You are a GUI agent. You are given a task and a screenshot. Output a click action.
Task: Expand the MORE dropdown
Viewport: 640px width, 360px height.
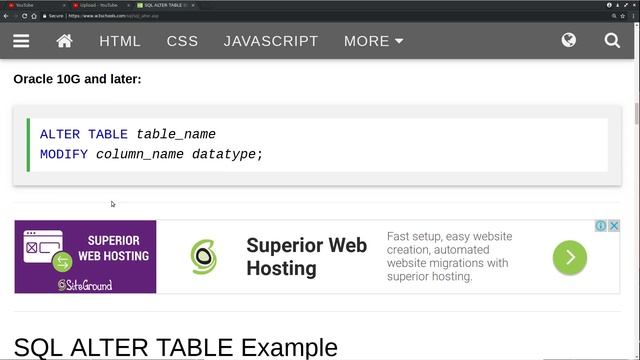coord(373,41)
